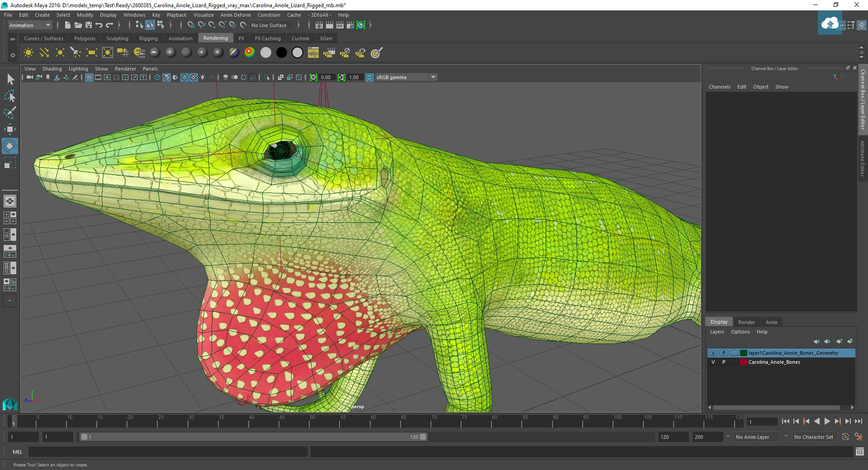Open the Animation menu set dropdown
Image resolution: width=868 pixels, height=470 pixels.
30,25
